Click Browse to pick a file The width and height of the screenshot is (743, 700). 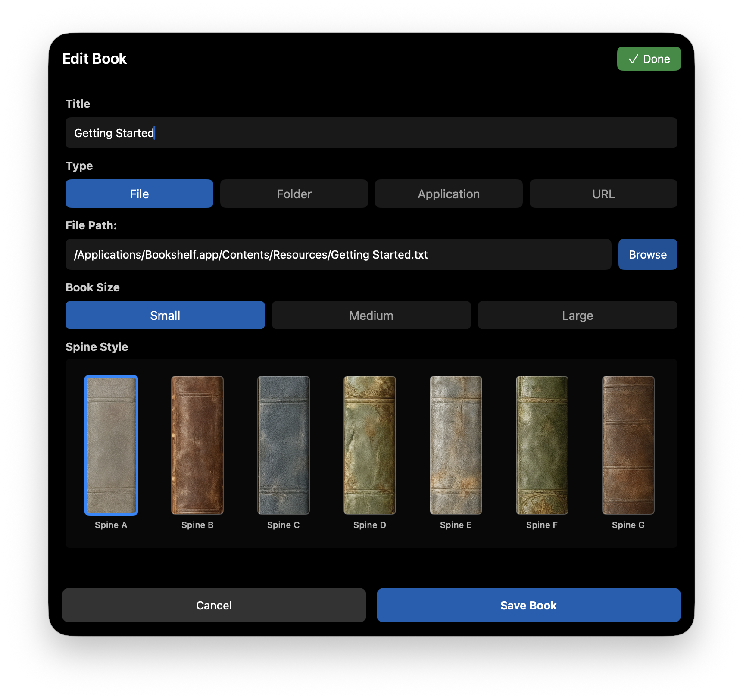[x=648, y=254]
